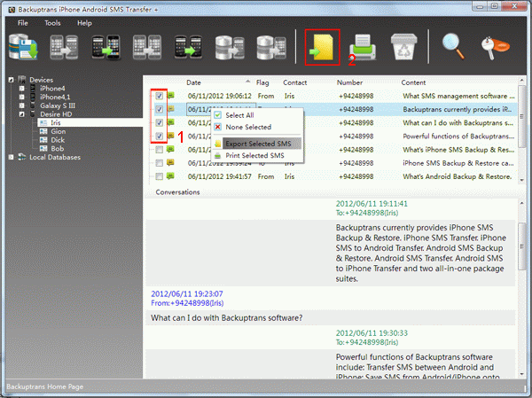
Task: Collapse the Devices tree node
Action: tap(12, 80)
